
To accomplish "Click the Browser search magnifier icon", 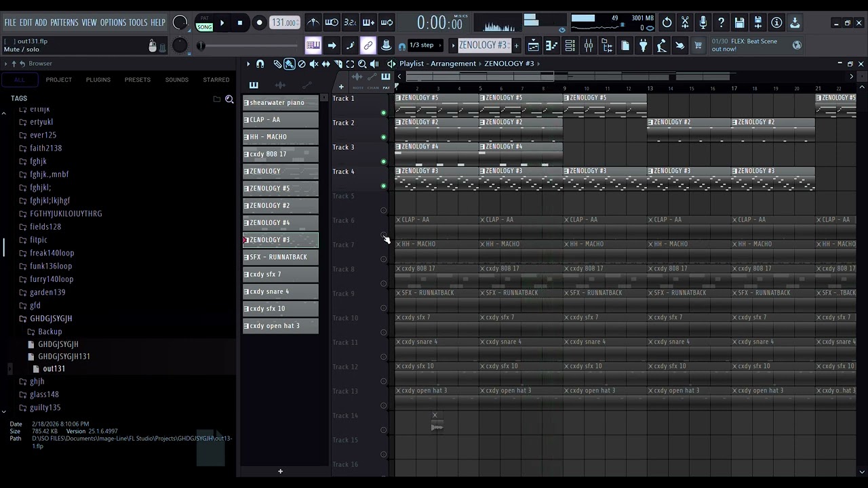I will click(229, 99).
